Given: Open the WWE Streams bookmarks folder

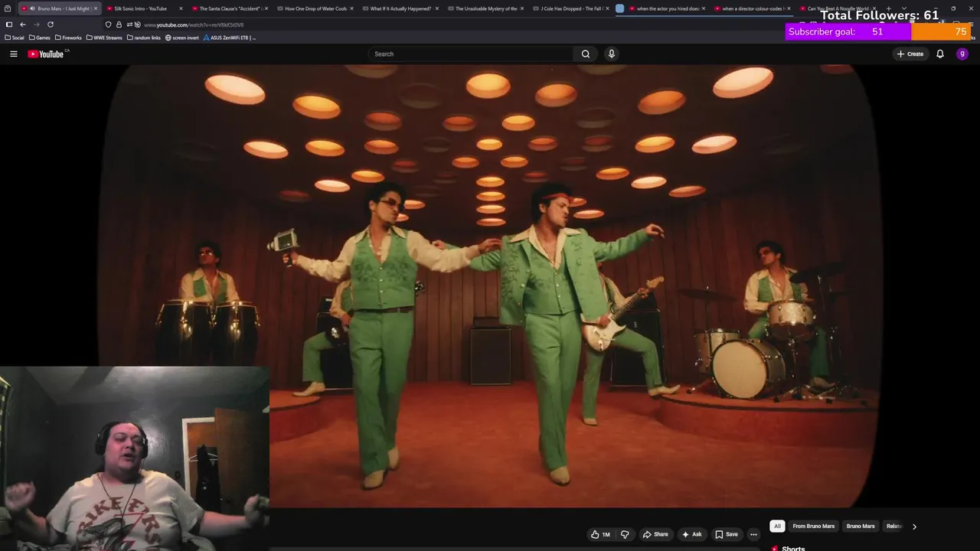Looking at the screenshot, I should [x=104, y=37].
